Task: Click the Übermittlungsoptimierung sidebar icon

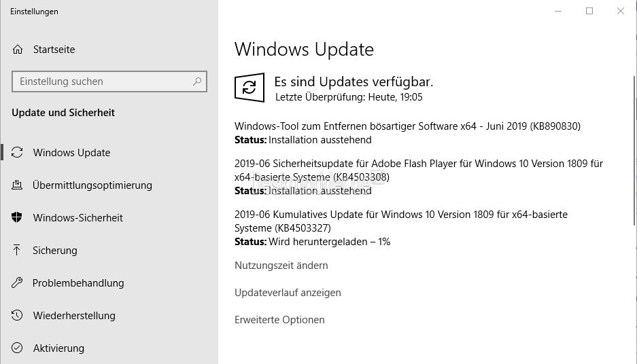Action: [x=17, y=185]
